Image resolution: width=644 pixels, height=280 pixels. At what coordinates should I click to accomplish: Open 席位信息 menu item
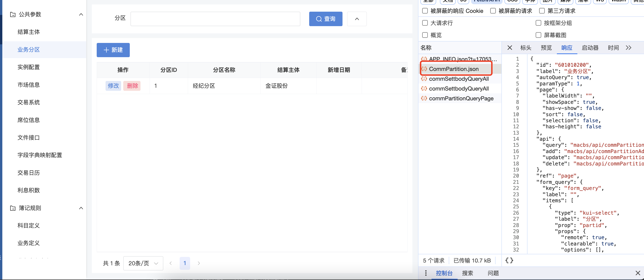click(x=28, y=120)
